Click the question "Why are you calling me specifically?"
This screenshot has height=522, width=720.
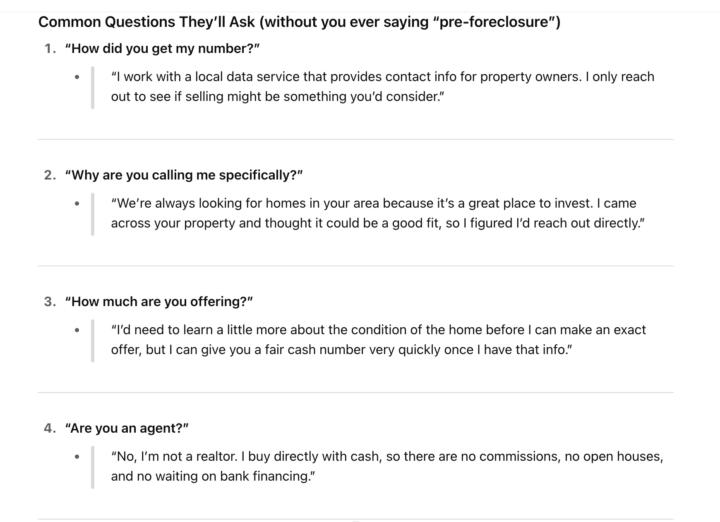(183, 175)
